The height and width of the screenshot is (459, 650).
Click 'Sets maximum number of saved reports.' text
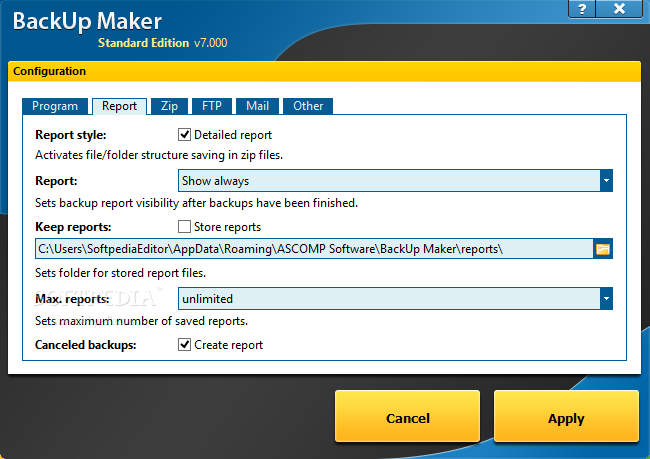[x=141, y=321]
